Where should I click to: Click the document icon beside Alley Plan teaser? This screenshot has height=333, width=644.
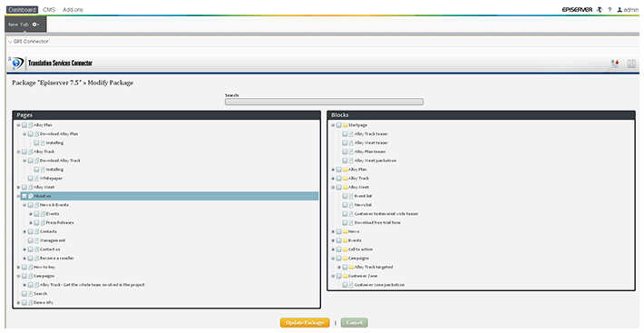(x=351, y=152)
